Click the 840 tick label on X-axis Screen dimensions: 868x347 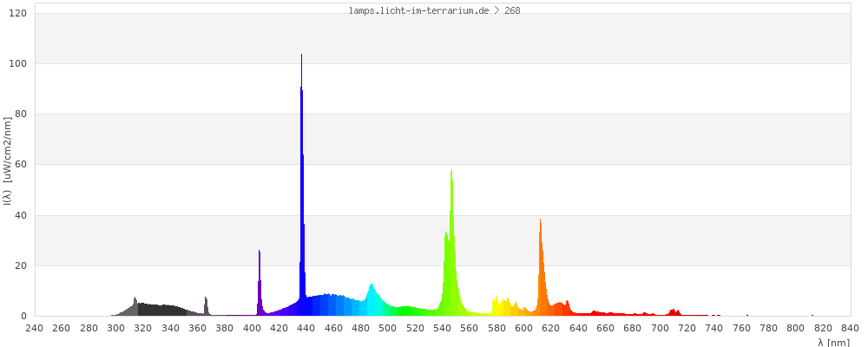point(850,328)
